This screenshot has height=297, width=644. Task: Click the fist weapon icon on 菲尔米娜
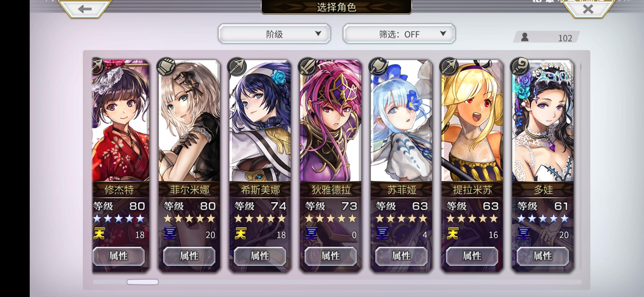tap(166, 67)
